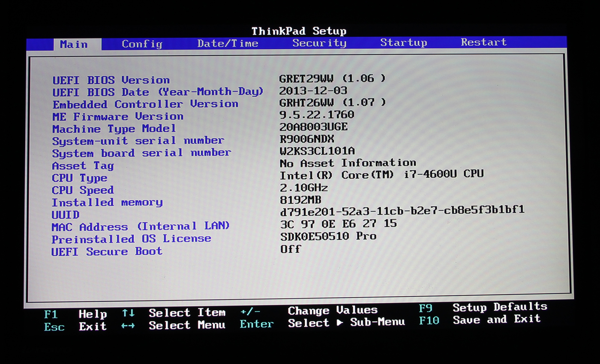Select the MAC value 3C 97 0E E6 27 15
This screenshot has height=364, width=600.
pyautogui.click(x=338, y=224)
